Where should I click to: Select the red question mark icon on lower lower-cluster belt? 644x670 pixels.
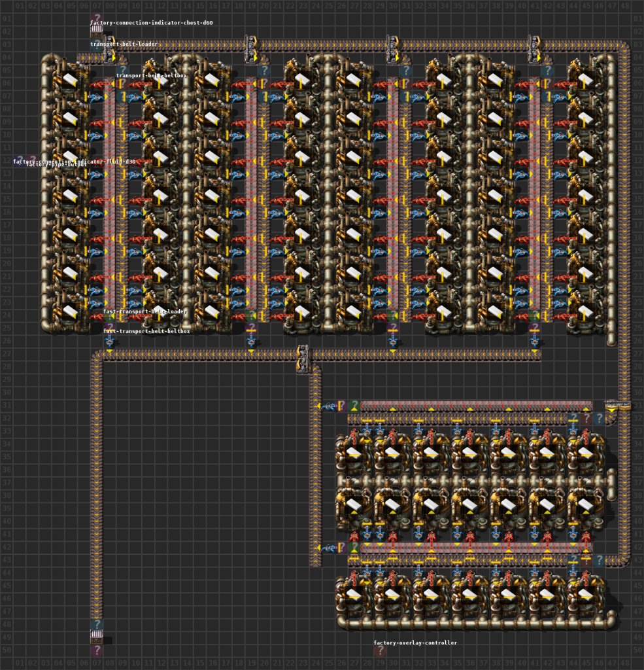tap(586, 560)
